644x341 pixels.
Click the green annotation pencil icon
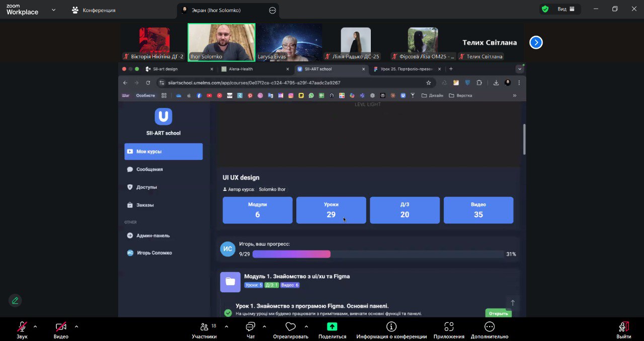pyautogui.click(x=15, y=301)
